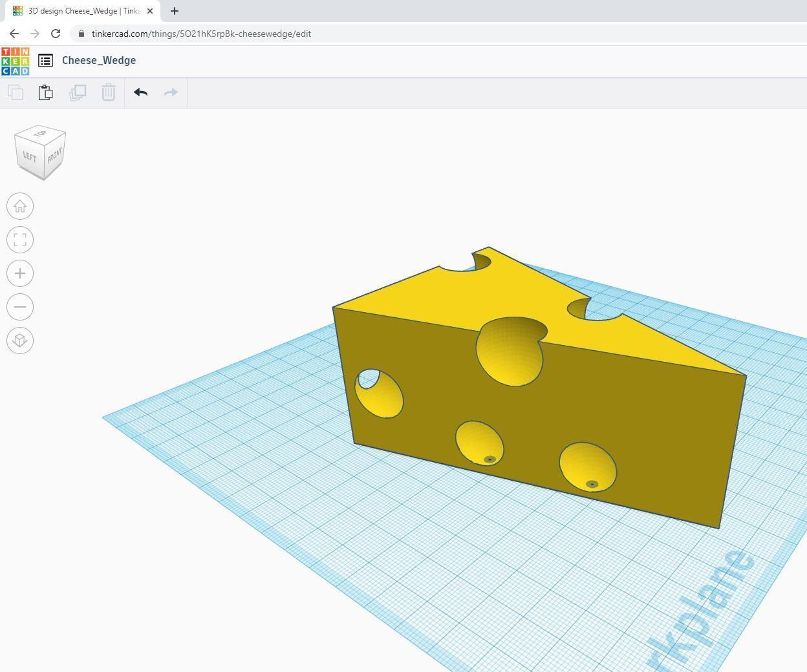Reload the Tinkercad page
Viewport: 807px width, 672px height.
point(56,34)
